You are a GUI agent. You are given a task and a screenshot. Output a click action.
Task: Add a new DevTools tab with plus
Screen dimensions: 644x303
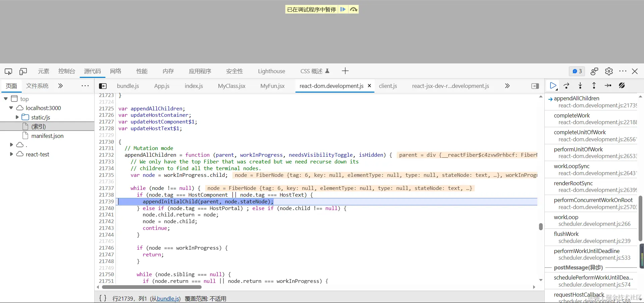(x=345, y=71)
